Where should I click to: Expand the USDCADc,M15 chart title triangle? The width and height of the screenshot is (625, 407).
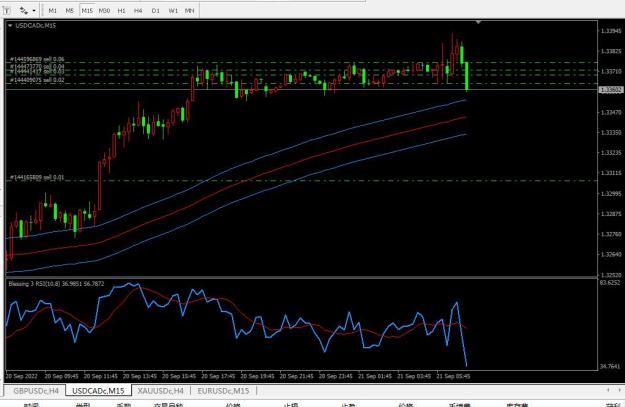pos(10,26)
